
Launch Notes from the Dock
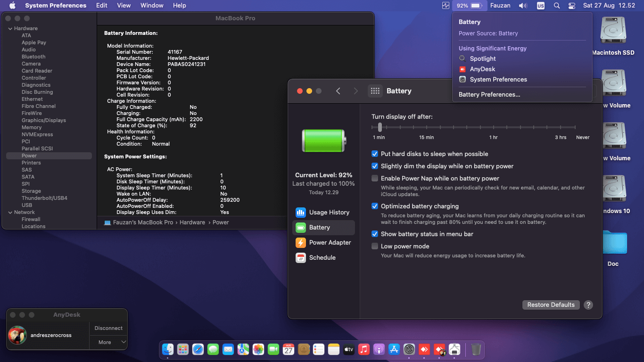pyautogui.click(x=334, y=349)
